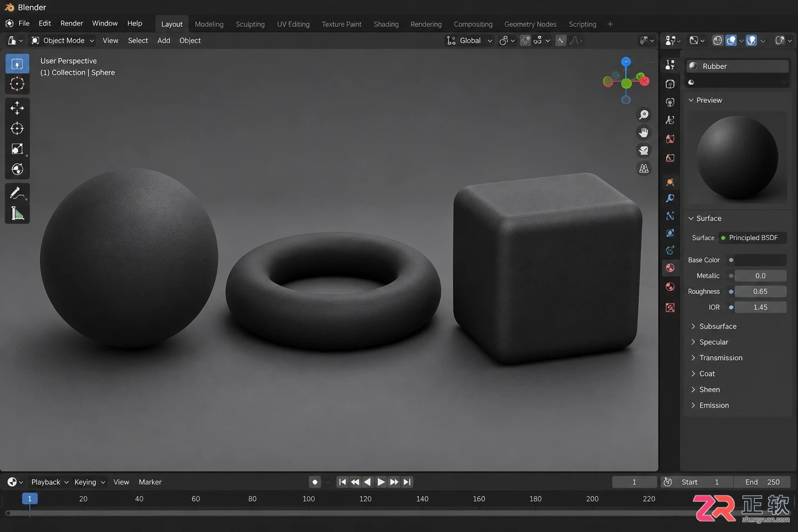Image resolution: width=798 pixels, height=532 pixels.
Task: Toggle auto keying record button
Action: click(x=315, y=482)
